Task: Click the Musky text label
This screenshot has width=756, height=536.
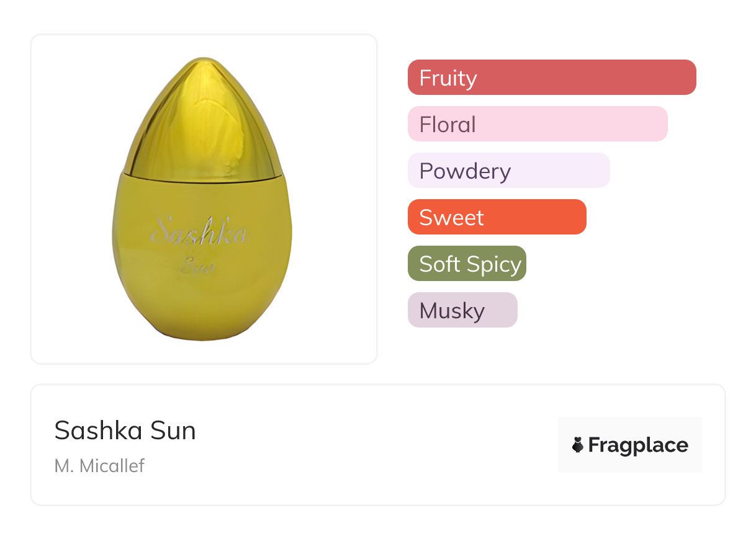Action: tap(452, 311)
